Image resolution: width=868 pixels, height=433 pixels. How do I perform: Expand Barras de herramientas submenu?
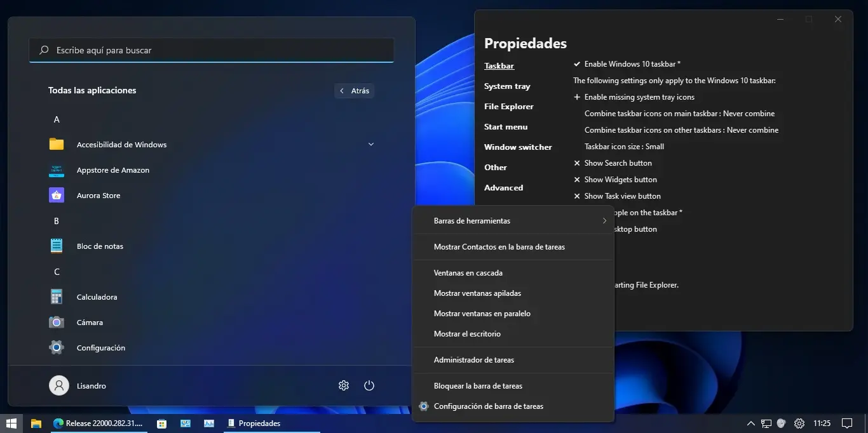513,221
